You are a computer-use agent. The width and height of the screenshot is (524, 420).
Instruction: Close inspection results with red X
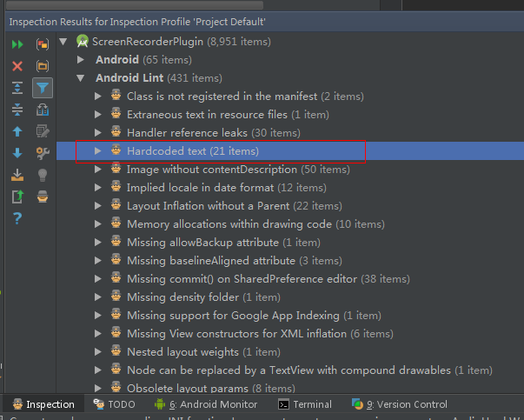coord(17,65)
